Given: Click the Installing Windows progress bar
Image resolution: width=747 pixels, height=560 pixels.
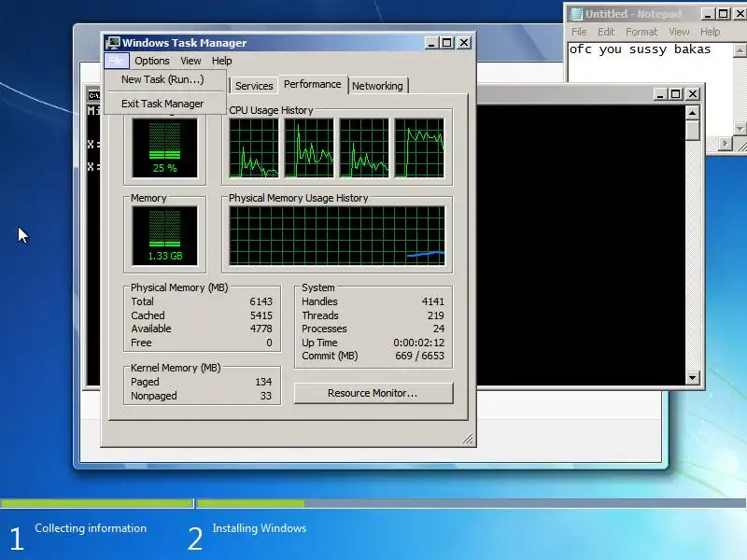Looking at the screenshot, I should (472, 503).
